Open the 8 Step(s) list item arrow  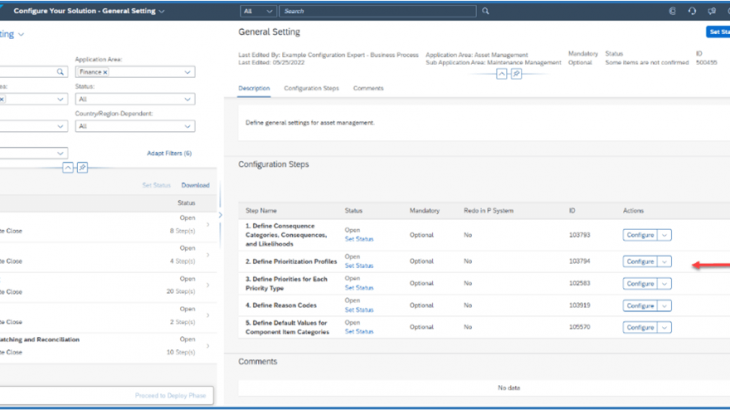click(x=208, y=224)
